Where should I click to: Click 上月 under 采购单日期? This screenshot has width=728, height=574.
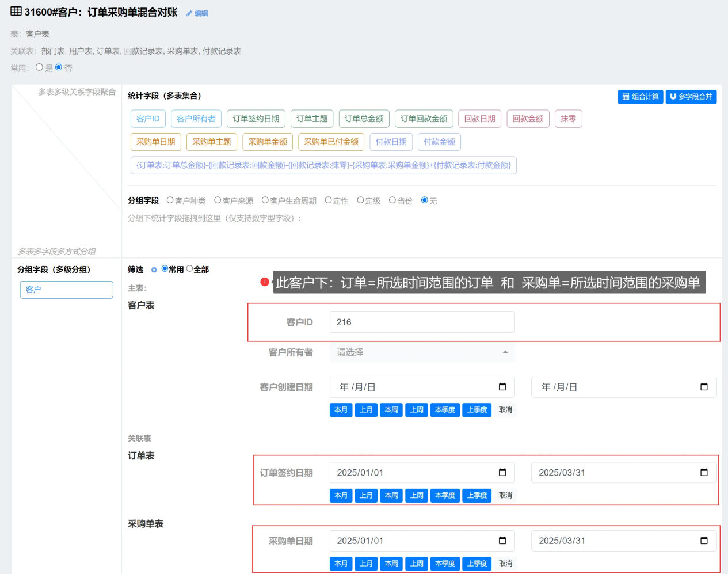[367, 563]
